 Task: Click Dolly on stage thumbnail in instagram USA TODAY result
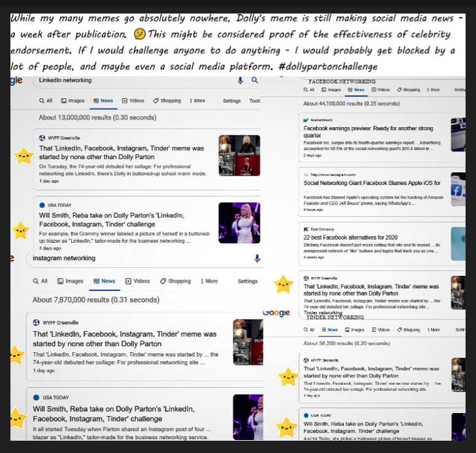click(248, 417)
